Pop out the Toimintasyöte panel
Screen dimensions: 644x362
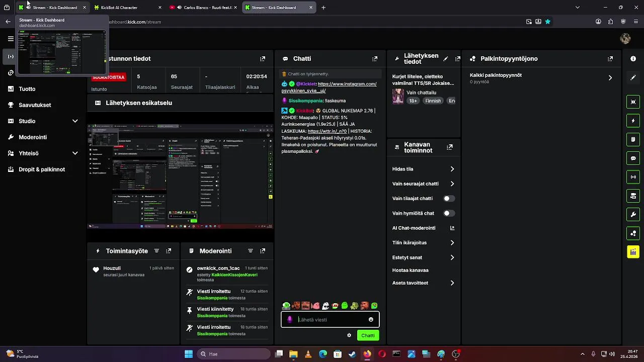point(169,251)
